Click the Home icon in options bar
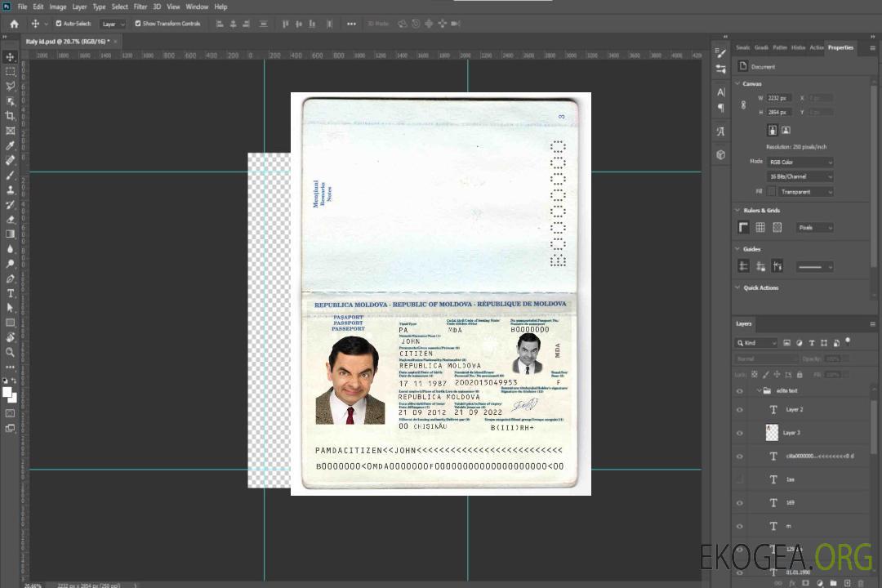Image resolution: width=882 pixels, height=588 pixels. (14, 24)
